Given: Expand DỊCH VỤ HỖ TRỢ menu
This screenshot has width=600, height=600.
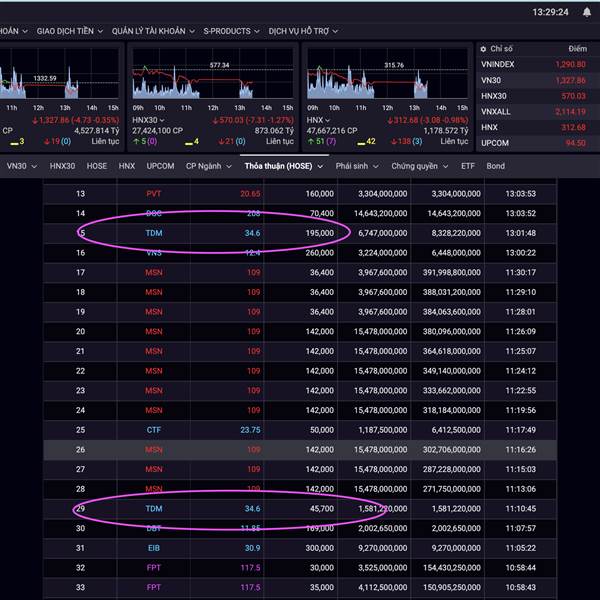Looking at the screenshot, I should 303,31.
